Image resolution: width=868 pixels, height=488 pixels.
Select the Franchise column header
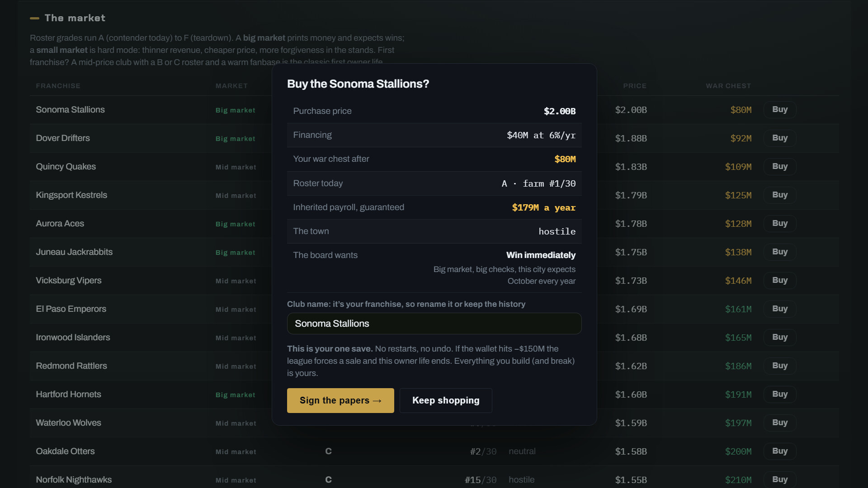pyautogui.click(x=58, y=86)
